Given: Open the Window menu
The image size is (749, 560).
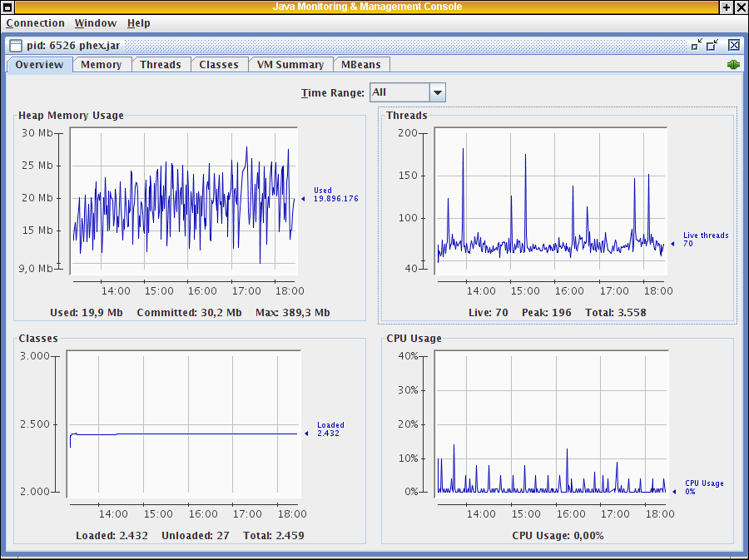Looking at the screenshot, I should click(x=96, y=23).
